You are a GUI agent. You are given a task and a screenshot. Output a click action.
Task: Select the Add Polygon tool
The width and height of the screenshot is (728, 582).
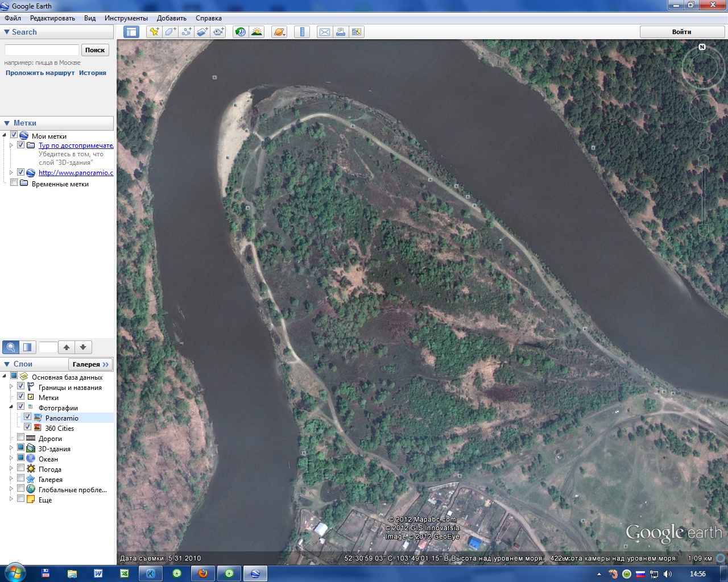(170, 32)
